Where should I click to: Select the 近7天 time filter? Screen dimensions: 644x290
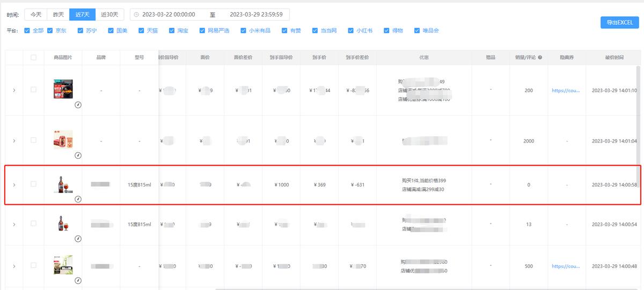click(82, 14)
